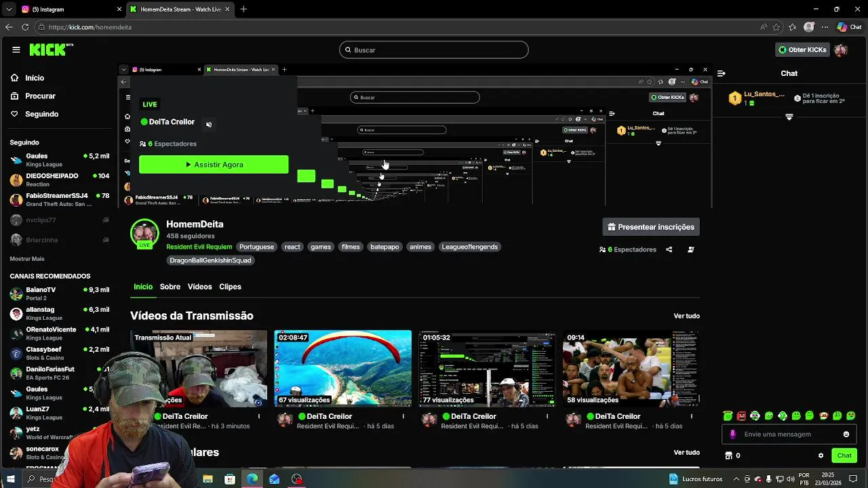Open options menu for 02:08:47 video
This screenshot has width=868, height=488.
pos(403,416)
